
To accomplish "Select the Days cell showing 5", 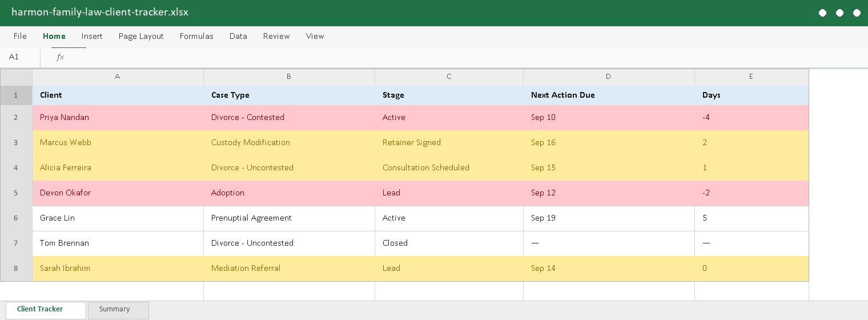I will tap(752, 218).
